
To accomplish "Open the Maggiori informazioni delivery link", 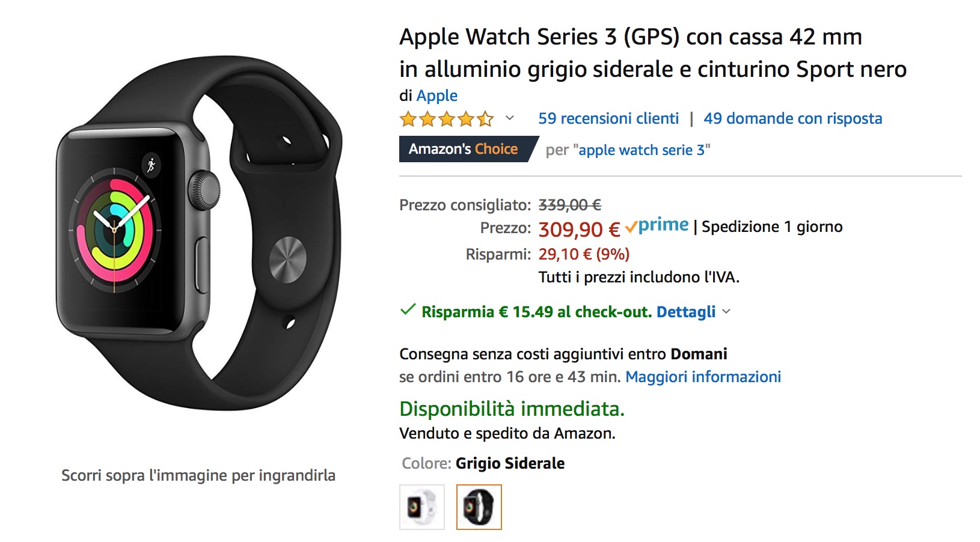I will click(x=703, y=377).
